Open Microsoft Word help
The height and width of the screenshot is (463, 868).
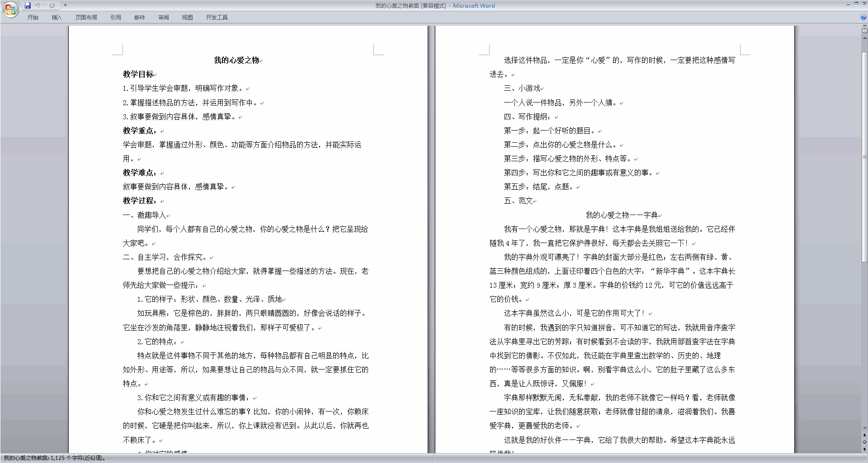863,18
